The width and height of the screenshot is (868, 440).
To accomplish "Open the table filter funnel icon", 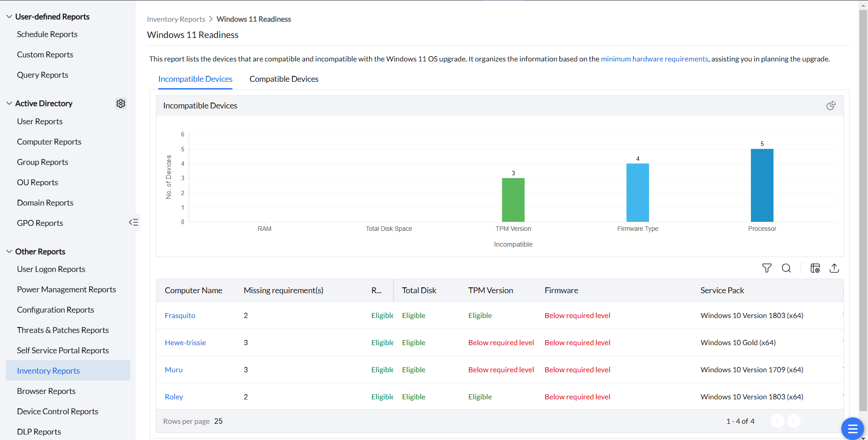I will click(x=767, y=268).
